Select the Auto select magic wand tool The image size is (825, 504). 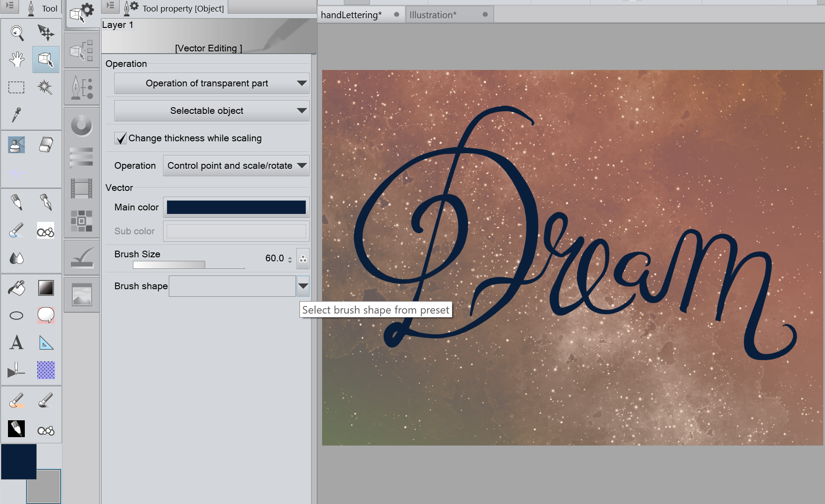(45, 87)
